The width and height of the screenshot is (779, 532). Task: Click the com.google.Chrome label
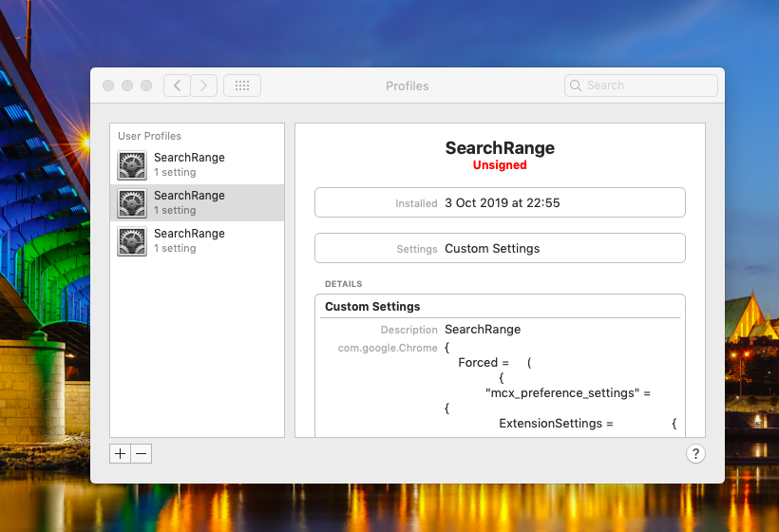(x=388, y=348)
